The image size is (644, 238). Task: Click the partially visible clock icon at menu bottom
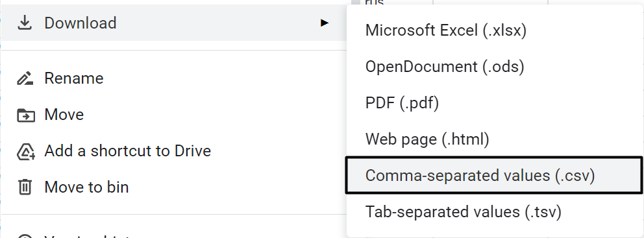pos(25,235)
